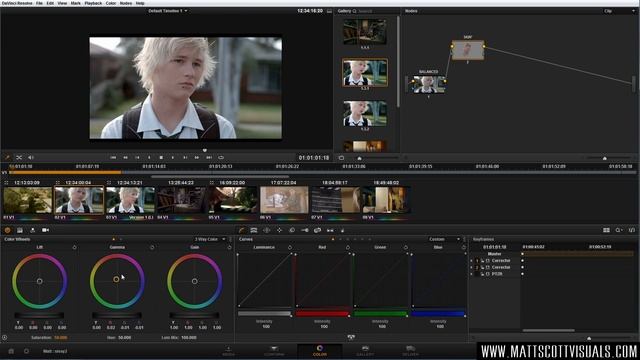Screen dimensions: 640x360
Task: Click the Hue value field
Action: point(124,338)
